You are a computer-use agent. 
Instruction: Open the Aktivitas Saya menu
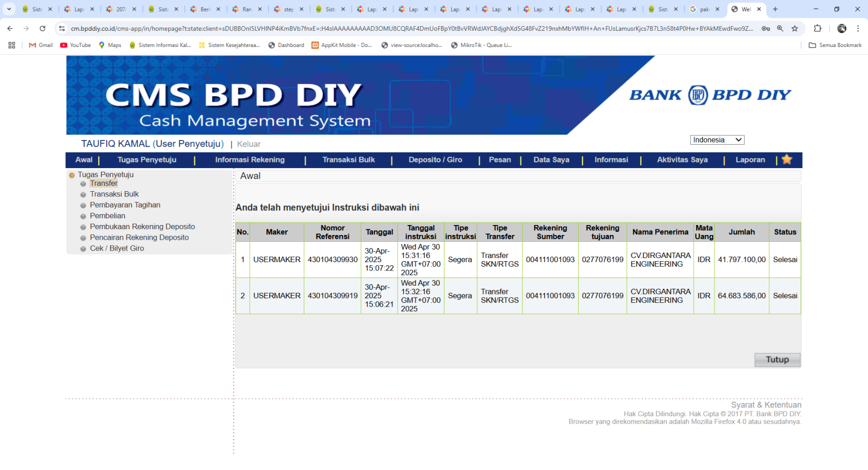[x=682, y=160]
